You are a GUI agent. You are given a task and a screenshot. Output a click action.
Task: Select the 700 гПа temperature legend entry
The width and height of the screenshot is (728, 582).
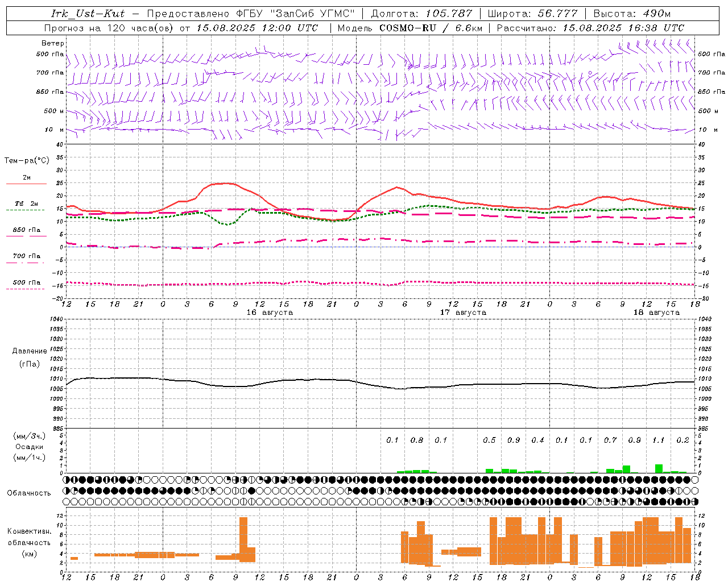pos(27,256)
